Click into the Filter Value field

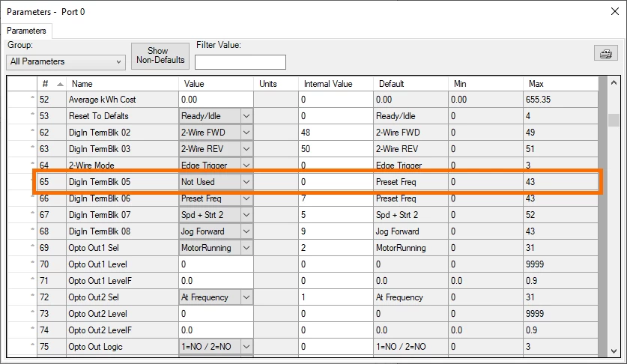pos(240,62)
